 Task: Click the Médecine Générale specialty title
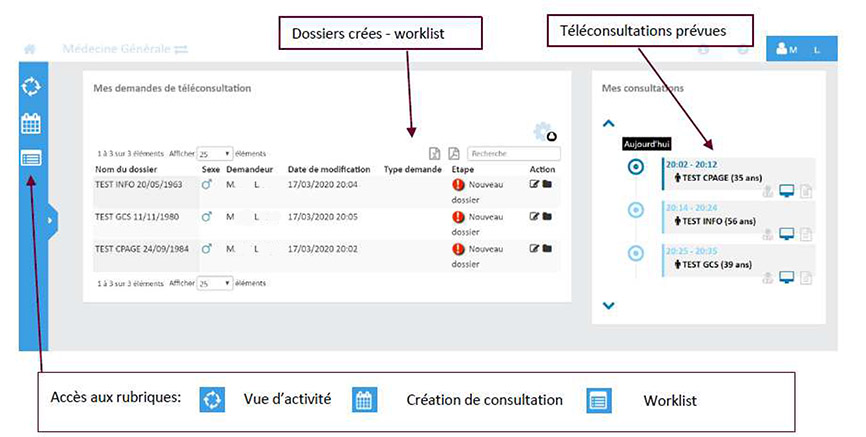117,49
